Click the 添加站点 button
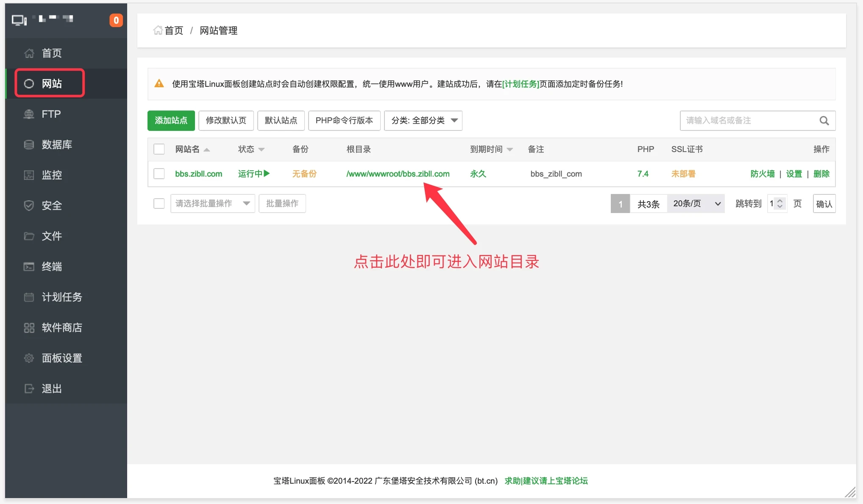863x504 pixels. pos(171,121)
